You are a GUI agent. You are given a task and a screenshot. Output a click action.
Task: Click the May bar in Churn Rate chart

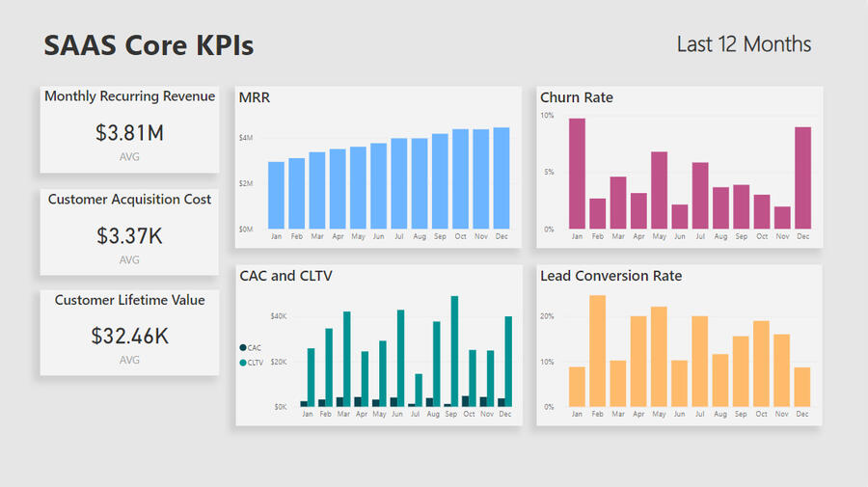[x=659, y=190]
